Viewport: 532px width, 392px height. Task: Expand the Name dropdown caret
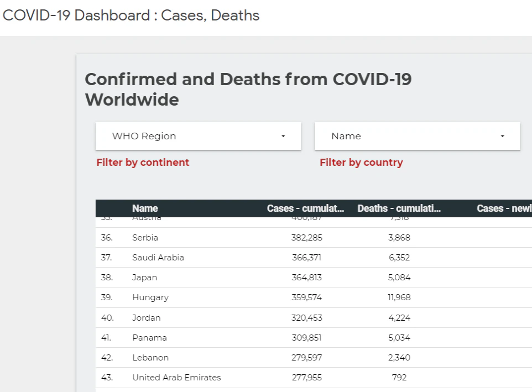point(502,136)
